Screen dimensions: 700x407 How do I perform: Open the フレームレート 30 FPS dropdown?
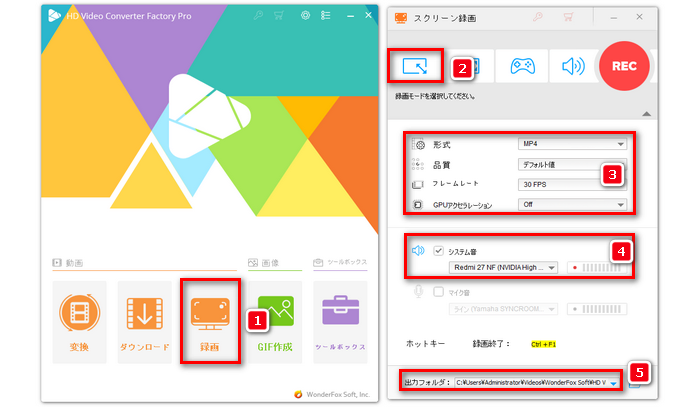tap(572, 184)
